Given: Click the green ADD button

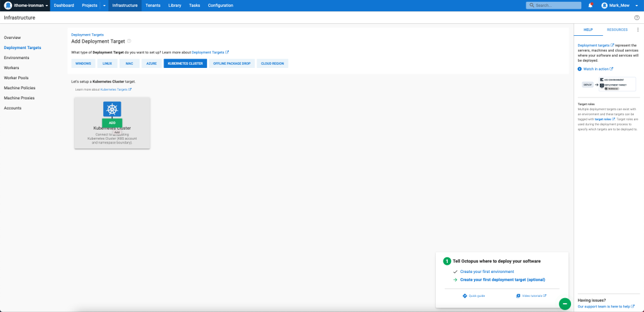Looking at the screenshot, I should click(112, 123).
